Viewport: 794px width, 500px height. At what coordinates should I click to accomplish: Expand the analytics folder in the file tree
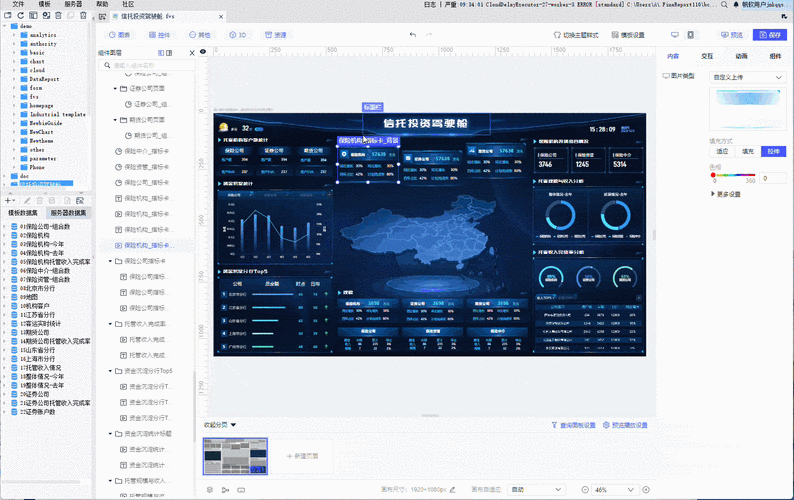click(x=14, y=35)
